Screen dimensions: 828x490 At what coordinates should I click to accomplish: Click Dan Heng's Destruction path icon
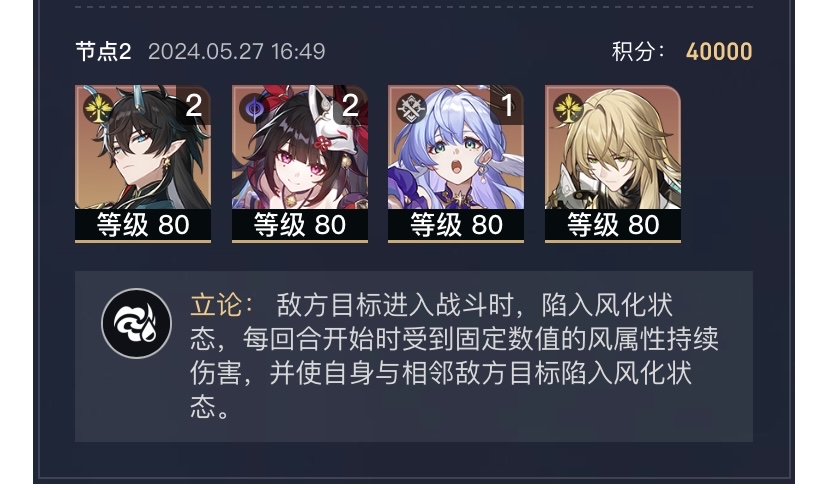[x=98, y=109]
